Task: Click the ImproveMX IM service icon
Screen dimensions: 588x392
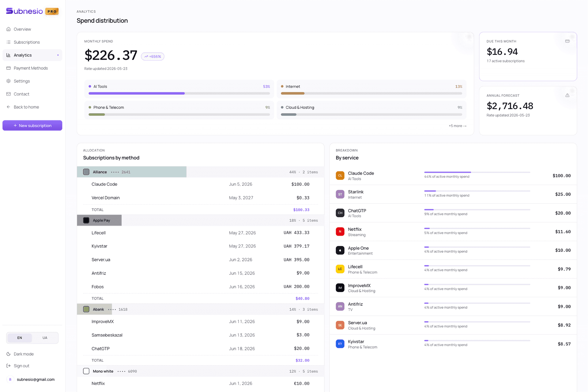Action: [340, 288]
